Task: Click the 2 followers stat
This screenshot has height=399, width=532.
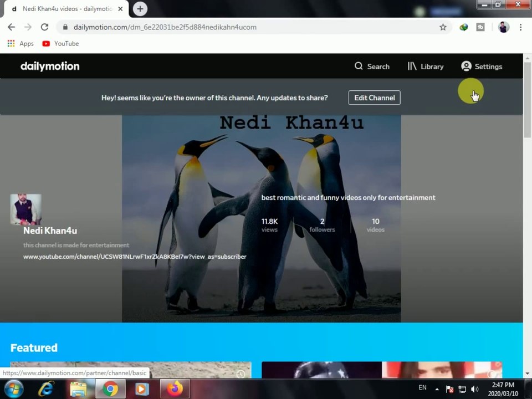Action: click(322, 226)
